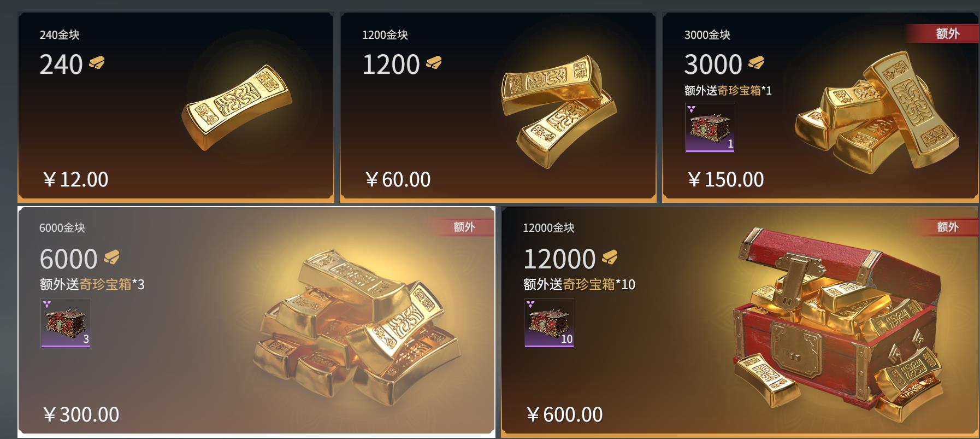Click the gold bar icon beside 3000
The height and width of the screenshot is (439, 980).
point(756,63)
